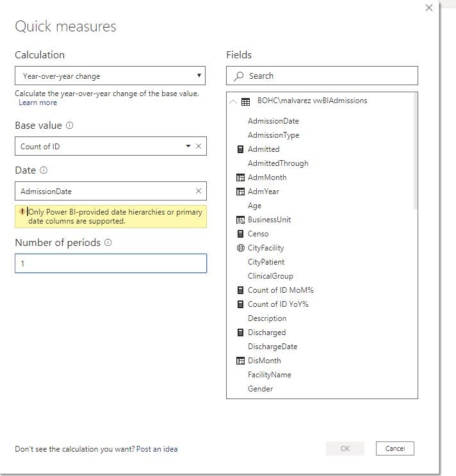The width and height of the screenshot is (456, 476).
Task: Open the Learn more link
Action: click(x=38, y=103)
